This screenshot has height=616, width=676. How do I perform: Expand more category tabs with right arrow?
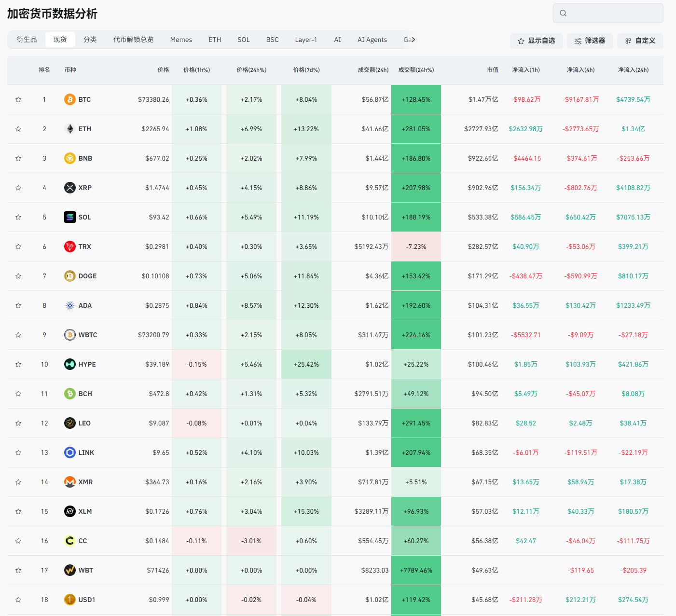point(413,40)
